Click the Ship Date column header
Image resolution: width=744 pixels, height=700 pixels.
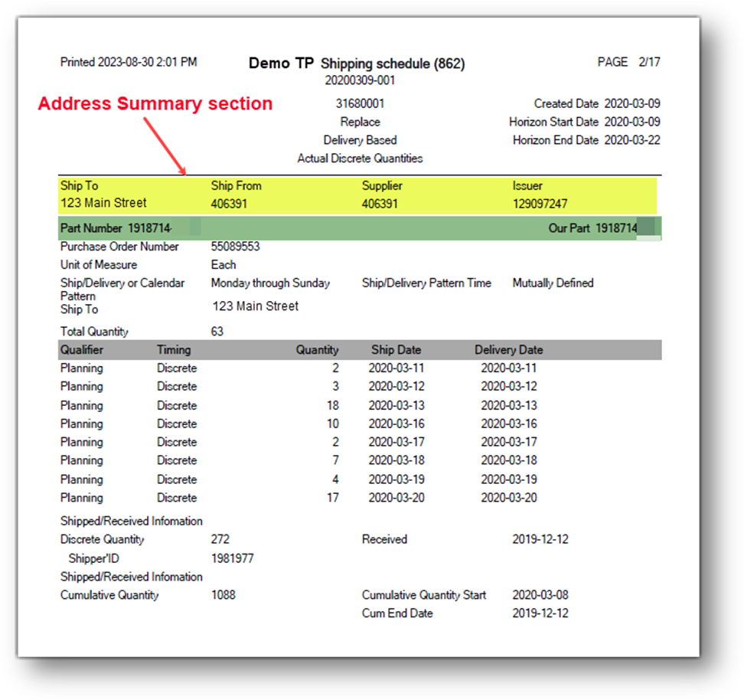396,350
